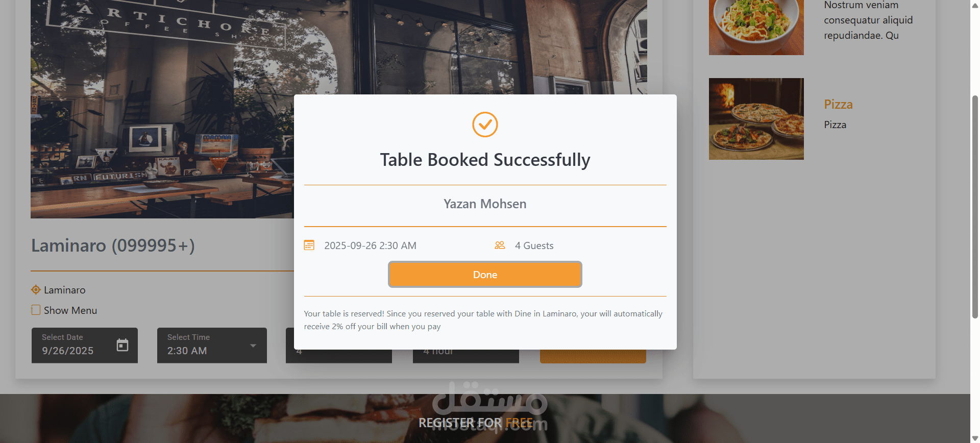
Task: Open the Pizza thumbnail image
Action: 756,119
